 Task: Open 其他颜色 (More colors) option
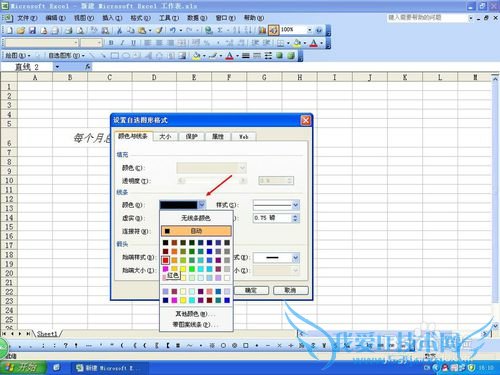click(x=195, y=314)
